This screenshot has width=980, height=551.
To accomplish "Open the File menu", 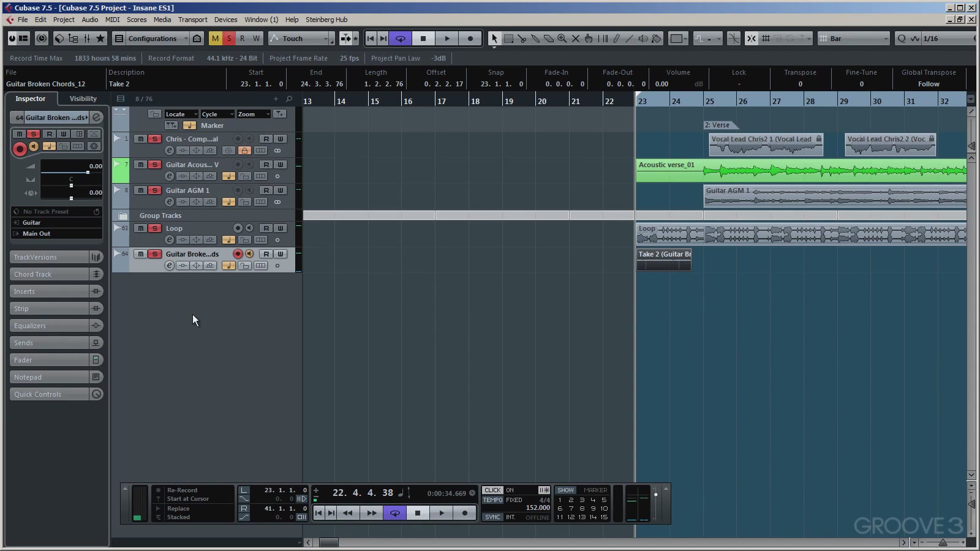I will pos(23,20).
